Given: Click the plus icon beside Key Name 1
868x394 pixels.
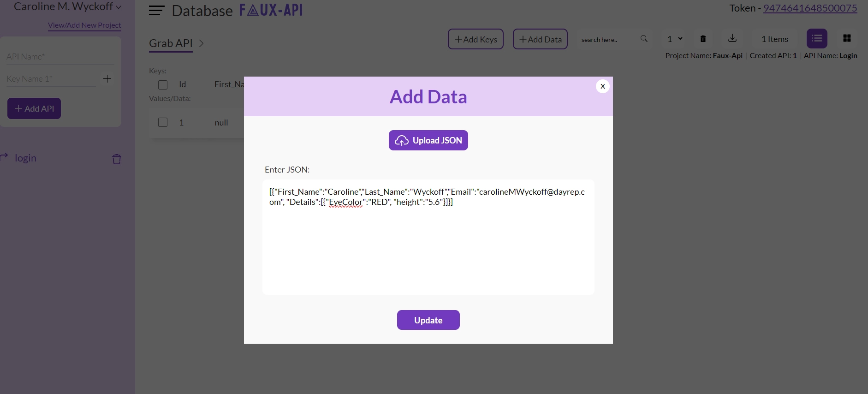Looking at the screenshot, I should click(x=107, y=79).
